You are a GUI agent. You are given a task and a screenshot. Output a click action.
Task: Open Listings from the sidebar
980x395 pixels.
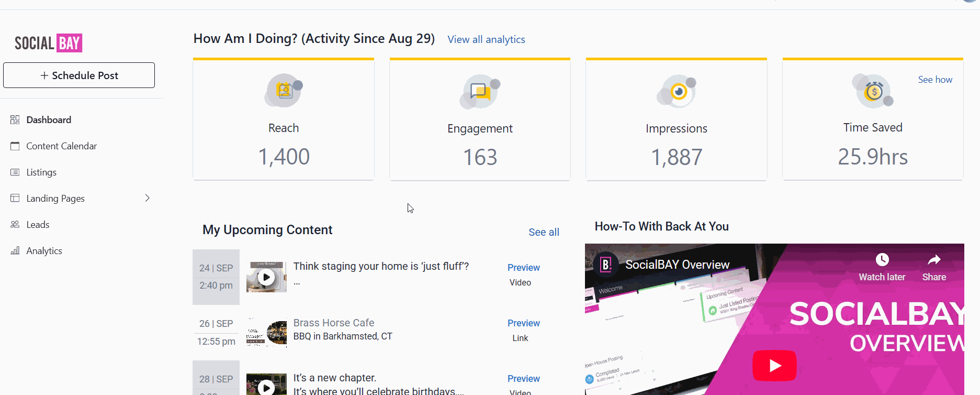click(x=41, y=172)
